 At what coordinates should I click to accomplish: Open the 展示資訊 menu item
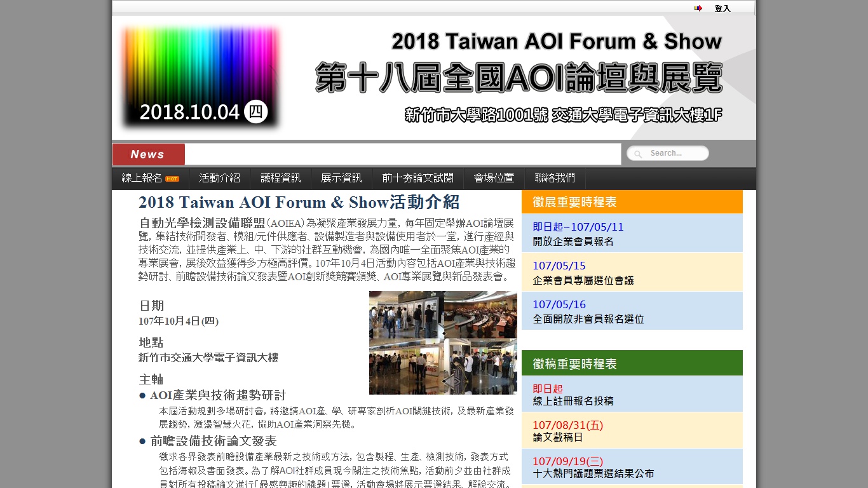[341, 178]
